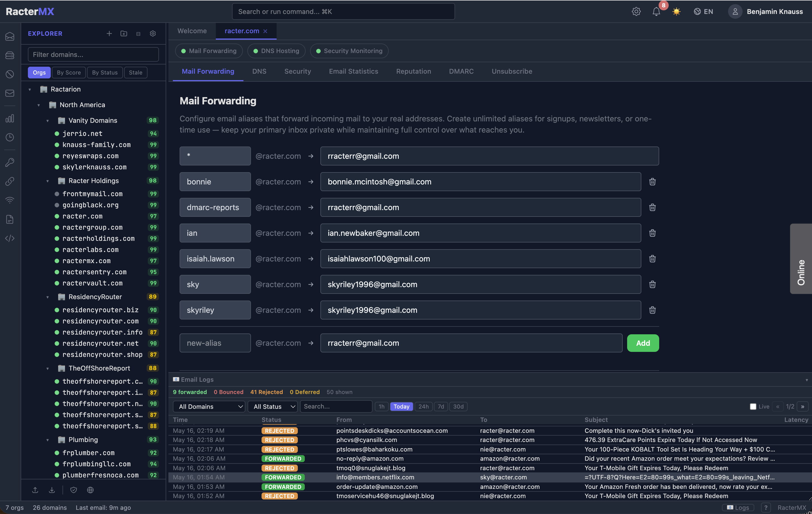Open the wifi signal sidebar icon
The image size is (812, 514).
[10, 200]
